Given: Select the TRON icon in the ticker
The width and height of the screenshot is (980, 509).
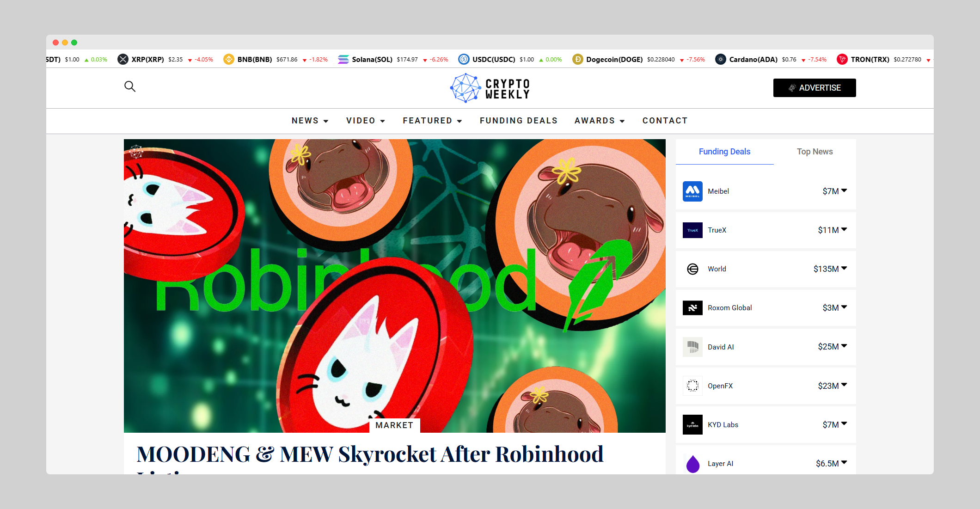Looking at the screenshot, I should click(842, 59).
